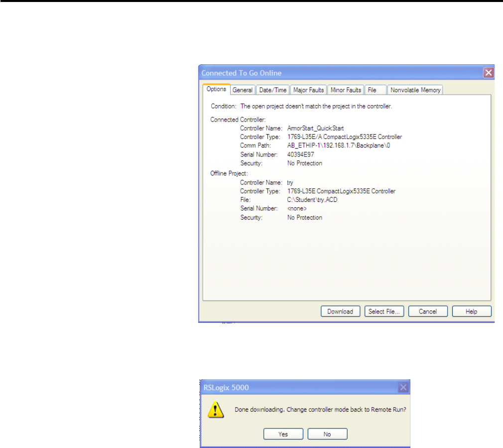Close the RSLogix 5000 message box
The image size is (503, 448).
coord(403,387)
